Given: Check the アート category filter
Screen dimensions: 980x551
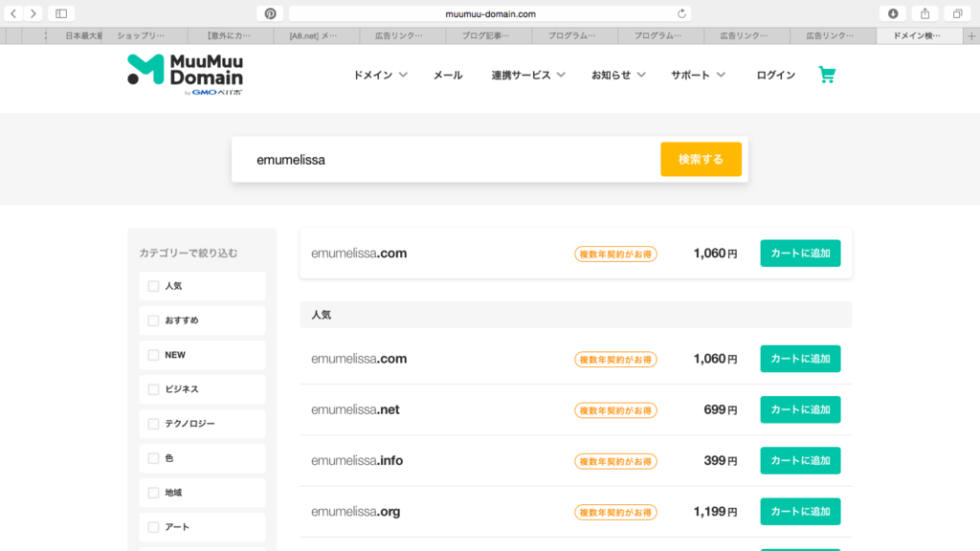Looking at the screenshot, I should pyautogui.click(x=153, y=527).
